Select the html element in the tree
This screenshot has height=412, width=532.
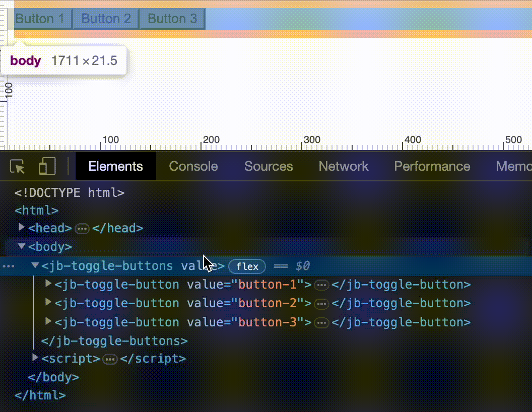click(x=36, y=210)
